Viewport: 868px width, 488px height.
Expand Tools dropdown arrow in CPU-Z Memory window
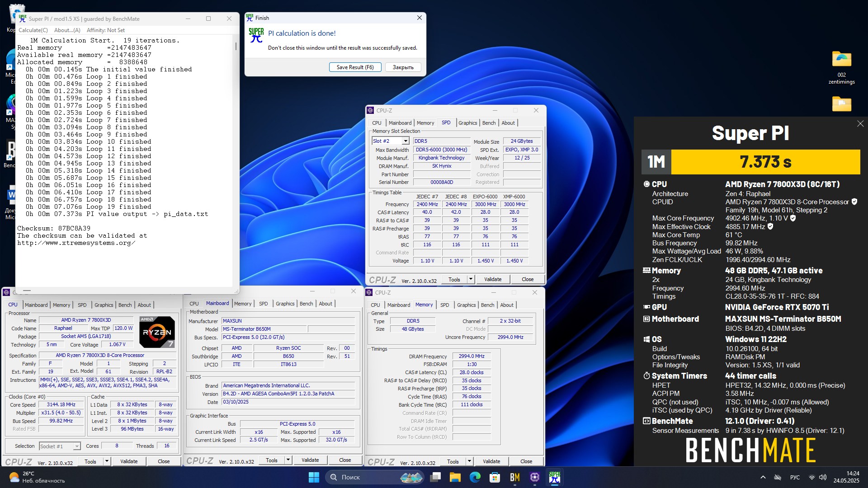(469, 461)
